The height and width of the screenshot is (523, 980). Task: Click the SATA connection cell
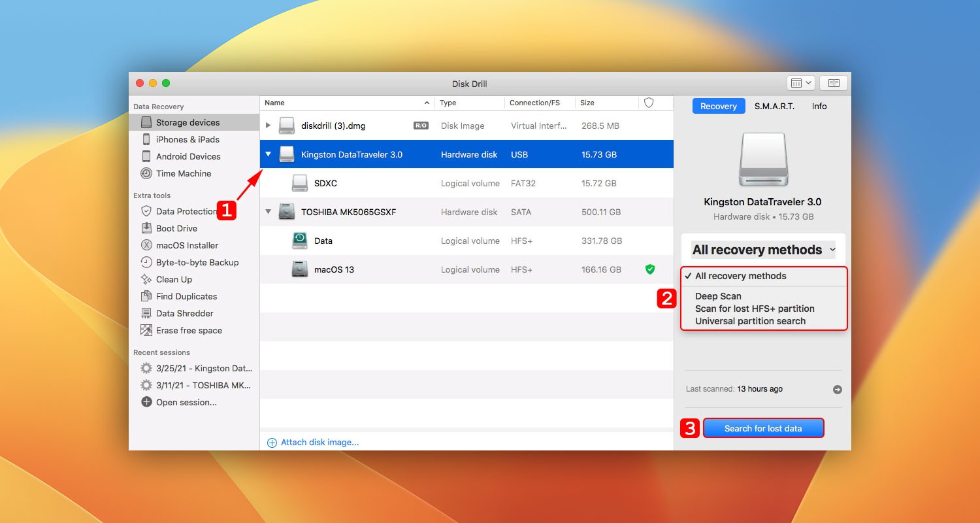tap(521, 212)
